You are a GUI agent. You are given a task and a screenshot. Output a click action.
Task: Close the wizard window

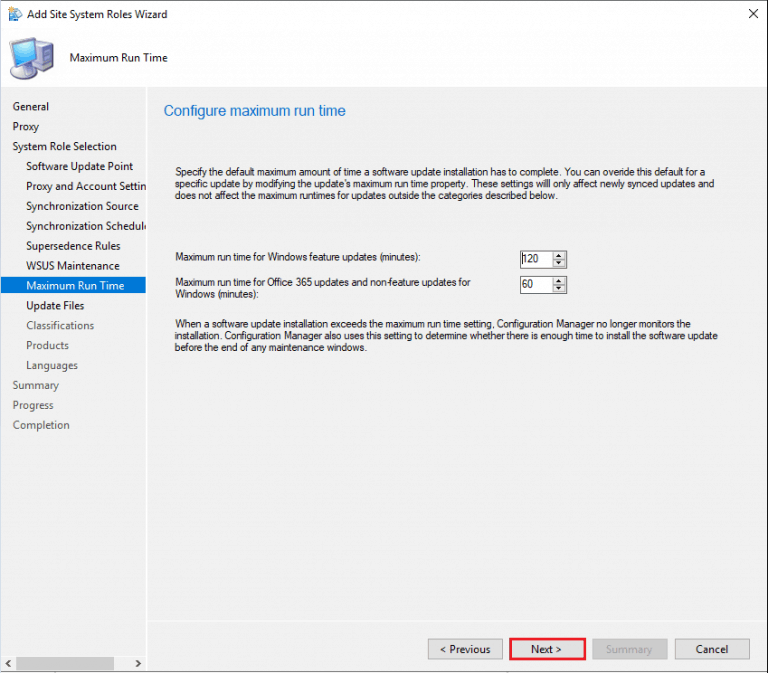click(750, 15)
